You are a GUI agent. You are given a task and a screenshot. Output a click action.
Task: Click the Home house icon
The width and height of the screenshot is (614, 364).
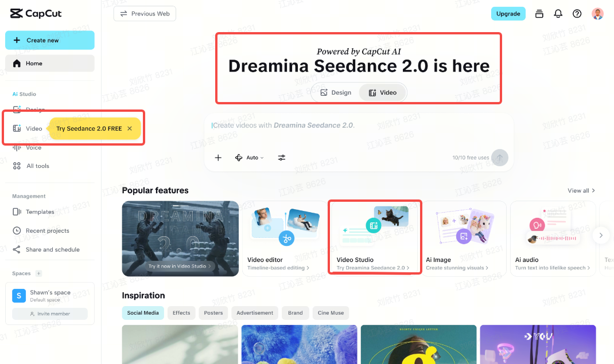(17, 63)
